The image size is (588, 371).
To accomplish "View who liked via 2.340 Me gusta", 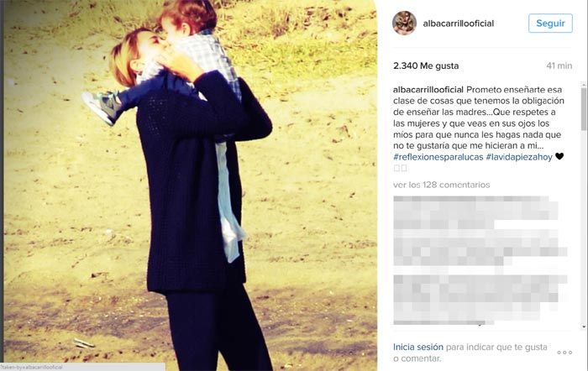I will coord(426,66).
